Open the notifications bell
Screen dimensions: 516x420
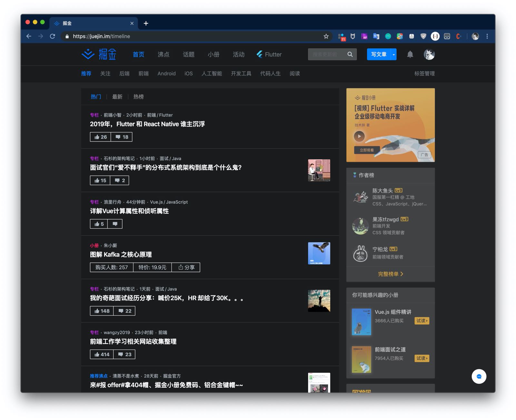click(410, 55)
